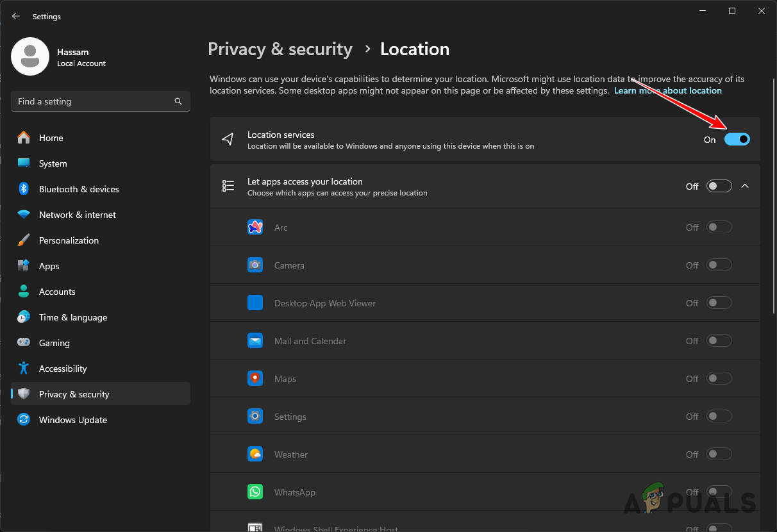The width and height of the screenshot is (777, 532).
Task: Toggle Arc's location permission
Action: point(719,227)
